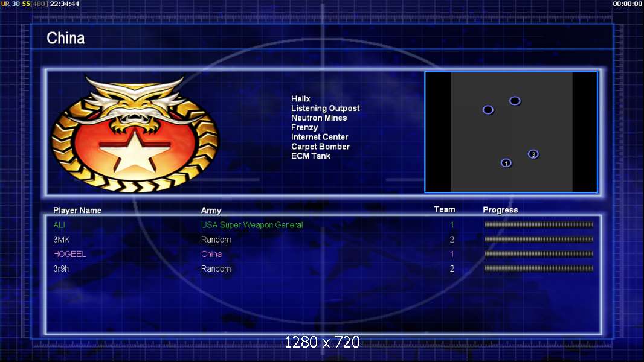Viewport: 644px width, 362px height.
Task: Click the China dragon star emblem
Action: pyautogui.click(x=135, y=133)
